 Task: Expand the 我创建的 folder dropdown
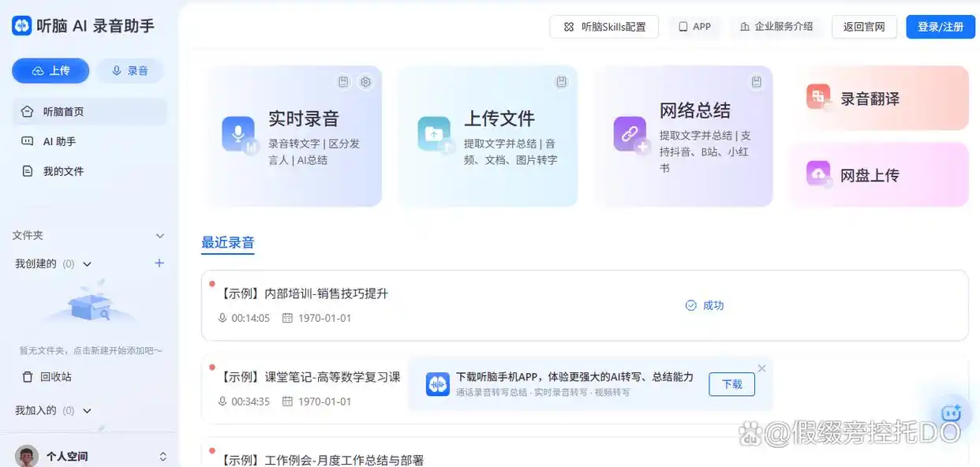88,264
